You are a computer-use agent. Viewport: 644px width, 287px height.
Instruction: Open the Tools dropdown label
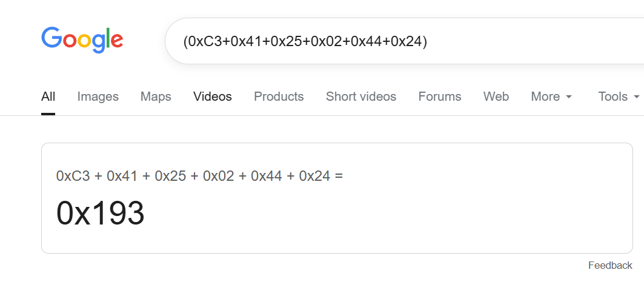[613, 96]
